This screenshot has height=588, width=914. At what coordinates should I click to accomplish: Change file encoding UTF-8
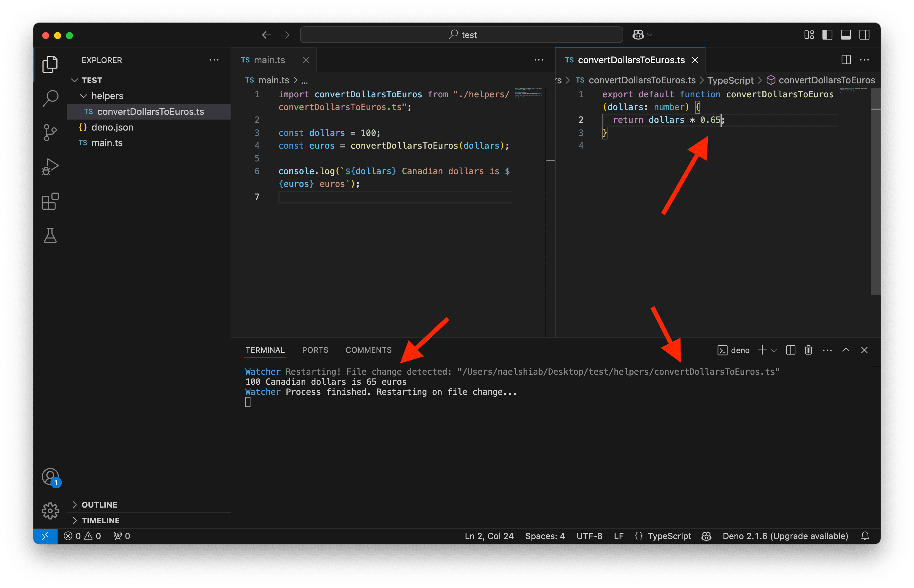pyautogui.click(x=589, y=536)
